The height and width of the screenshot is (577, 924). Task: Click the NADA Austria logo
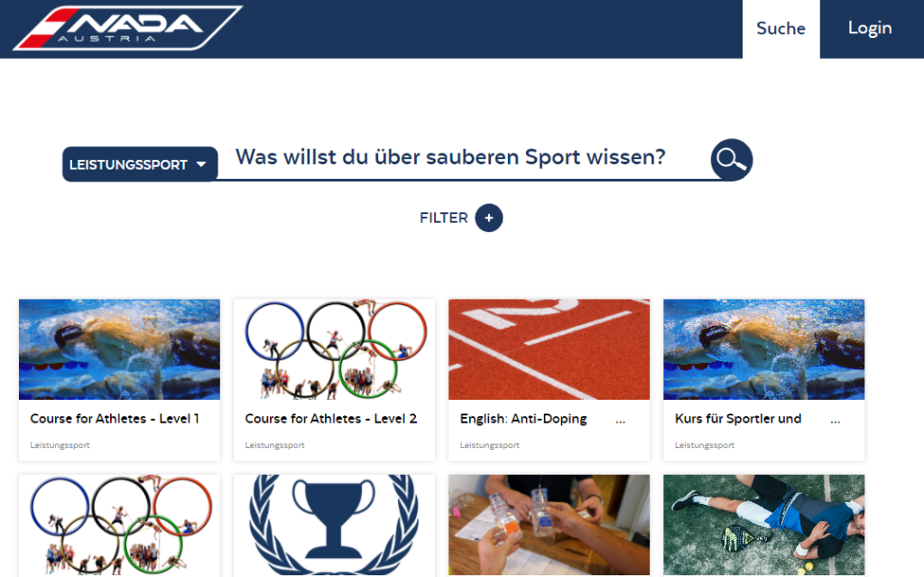point(127,28)
